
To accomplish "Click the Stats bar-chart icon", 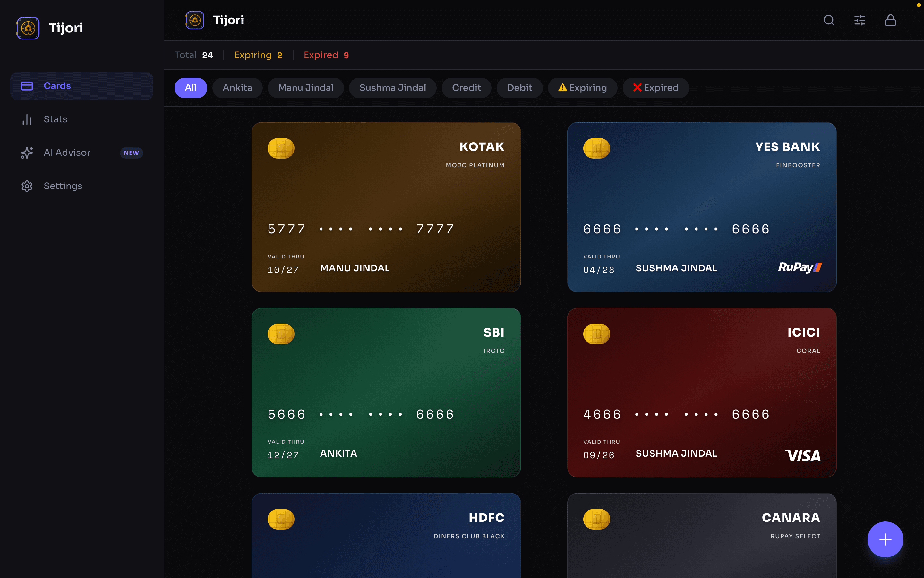I will point(27,119).
